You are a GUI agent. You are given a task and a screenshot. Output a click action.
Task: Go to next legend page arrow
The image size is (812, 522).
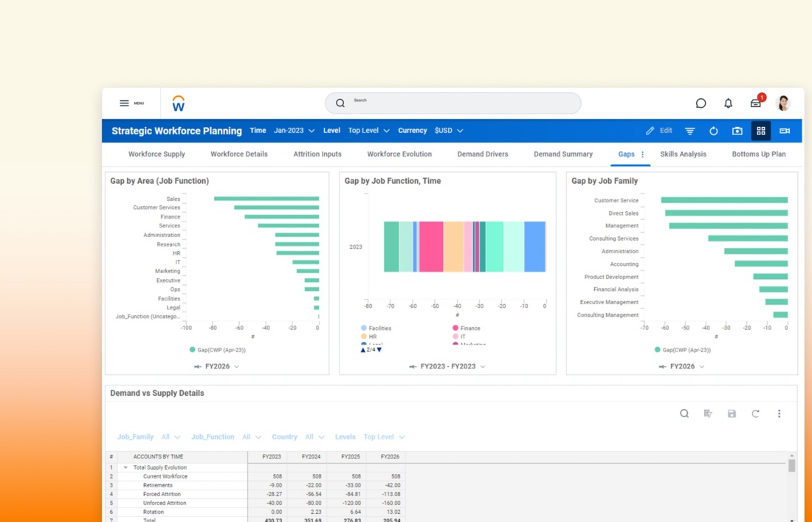coord(379,350)
